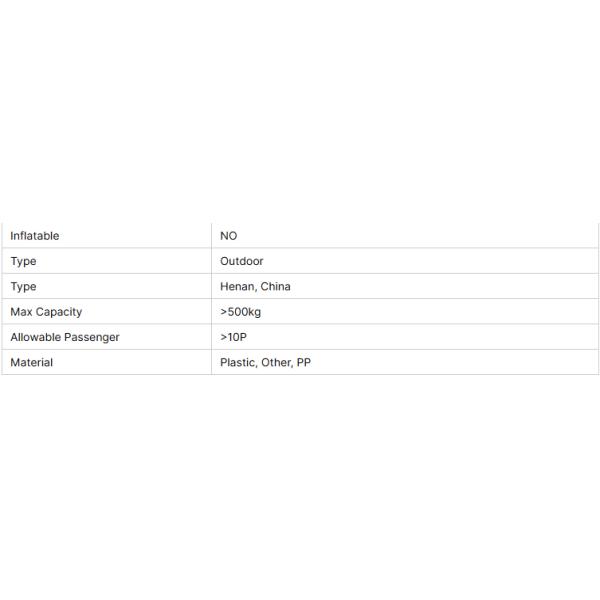This screenshot has height=600, width=600.
Task: Click the word China in the table
Action: coord(276,286)
